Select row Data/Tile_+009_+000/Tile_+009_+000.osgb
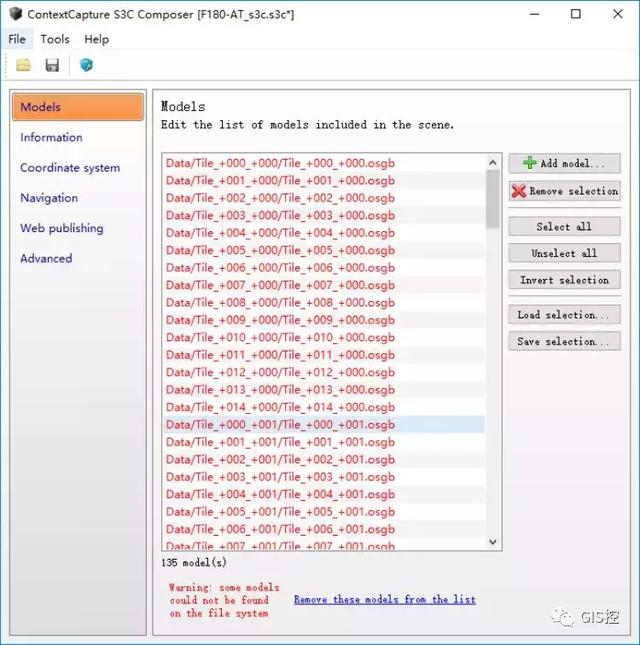The height and width of the screenshot is (645, 640). (324, 320)
